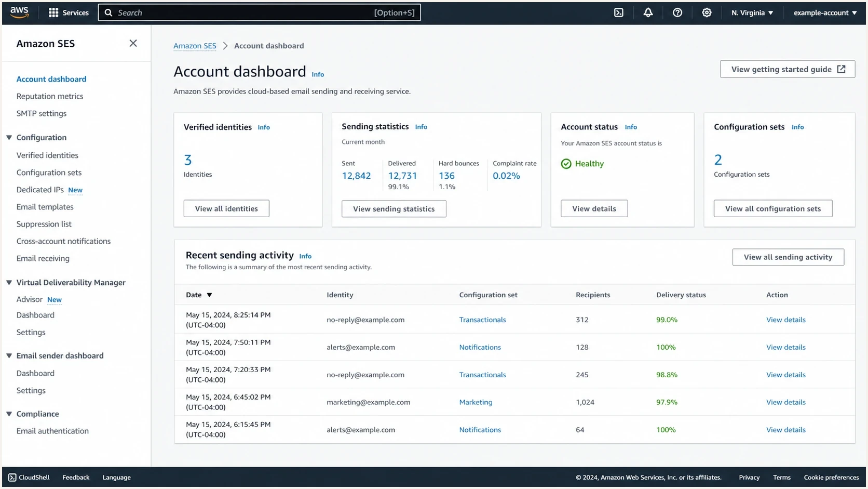Click Info next to Account status

click(631, 127)
